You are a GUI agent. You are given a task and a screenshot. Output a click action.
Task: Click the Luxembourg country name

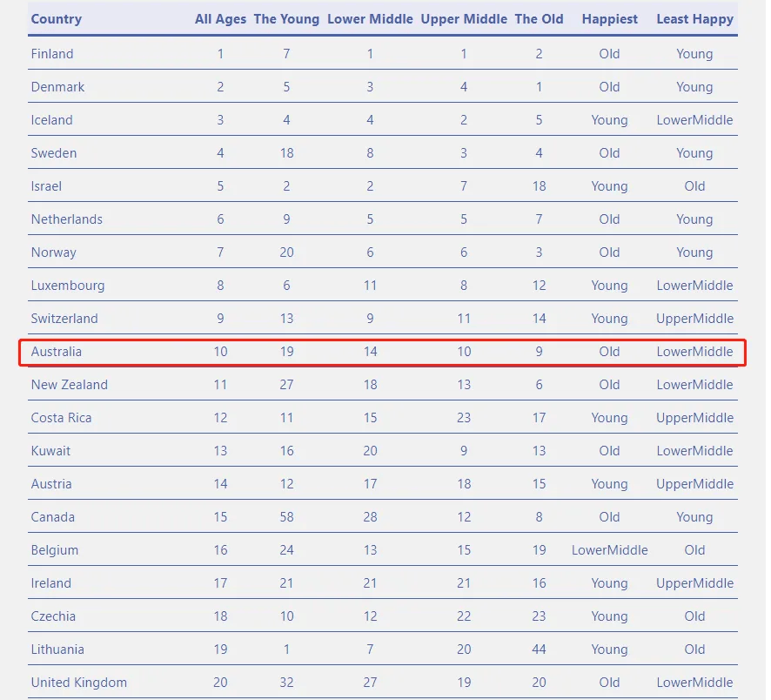pos(68,286)
